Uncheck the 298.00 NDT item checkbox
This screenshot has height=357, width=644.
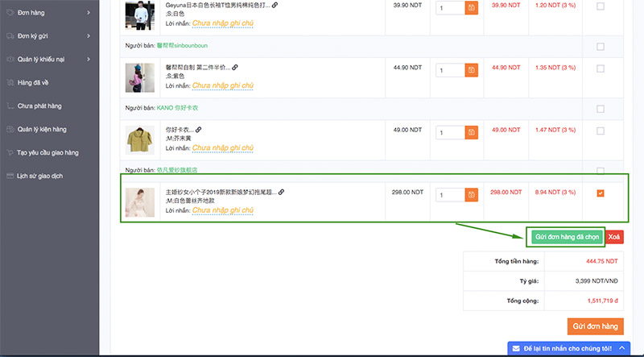(x=601, y=193)
